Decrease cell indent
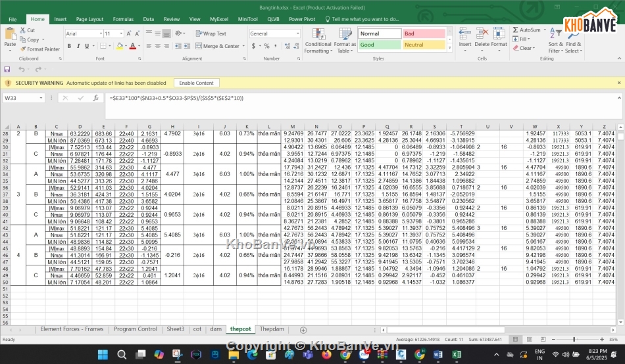Image resolution: width=625 pixels, height=364 pixels. pyautogui.click(x=178, y=46)
